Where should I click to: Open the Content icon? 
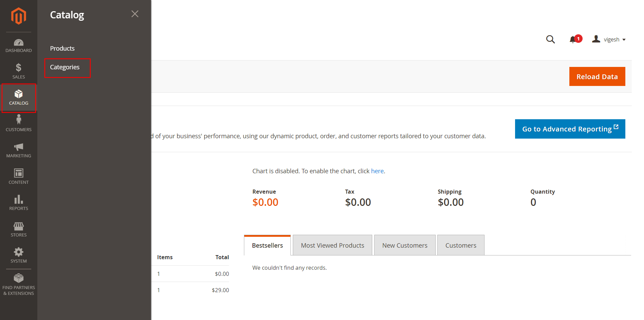point(19,174)
